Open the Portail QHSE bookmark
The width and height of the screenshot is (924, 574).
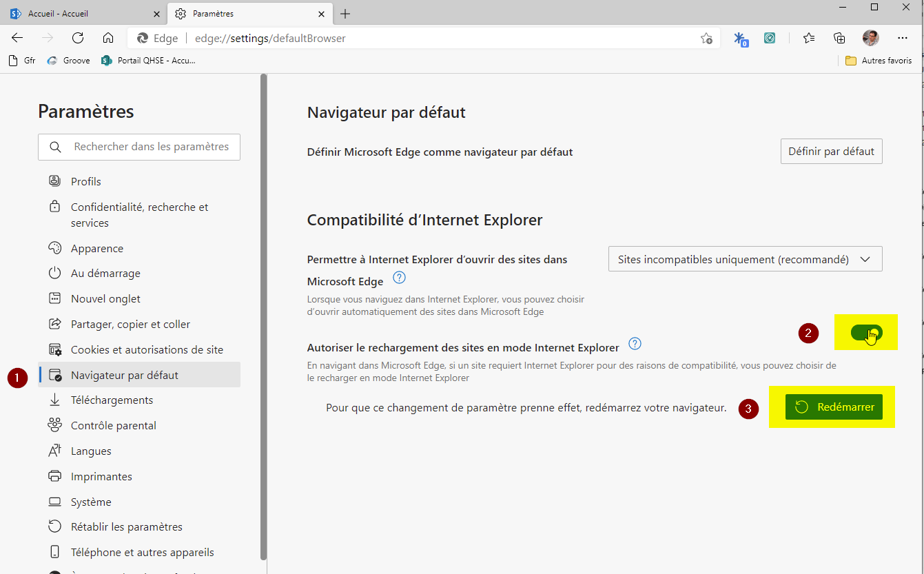pos(148,61)
